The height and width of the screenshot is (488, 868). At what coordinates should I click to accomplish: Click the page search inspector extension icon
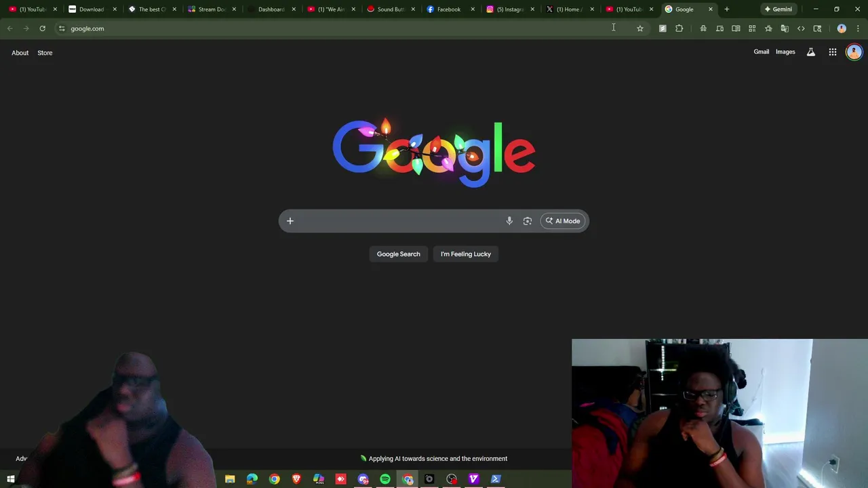coord(817,28)
